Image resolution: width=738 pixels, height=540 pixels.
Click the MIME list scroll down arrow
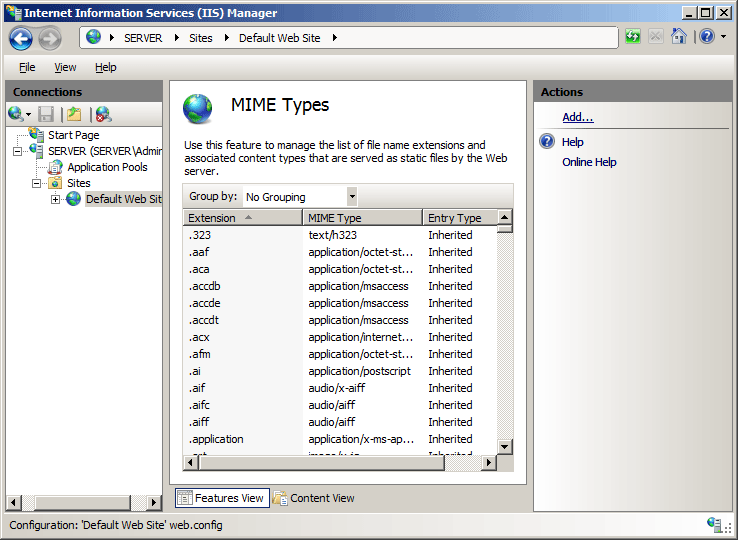click(505, 446)
